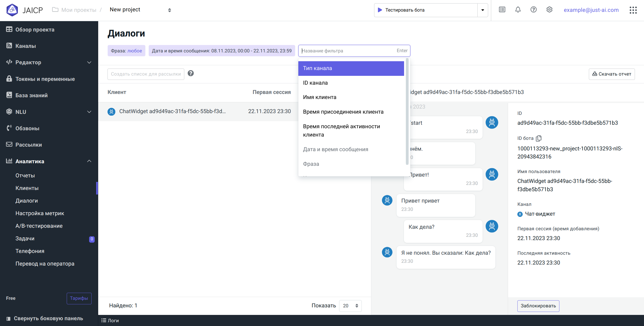The height and width of the screenshot is (326, 644).
Task: Switch project via New project selector
Action: [x=140, y=10]
